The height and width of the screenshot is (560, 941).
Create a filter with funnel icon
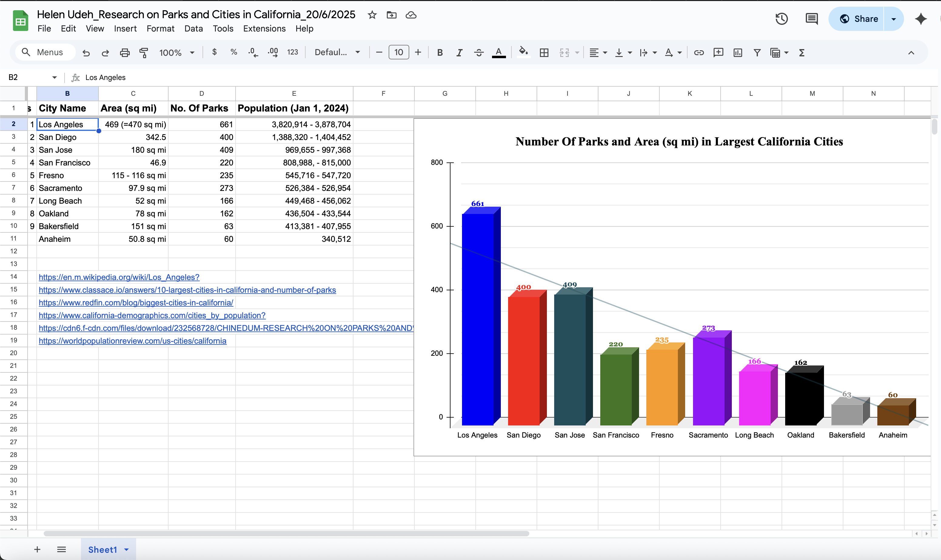757,52
